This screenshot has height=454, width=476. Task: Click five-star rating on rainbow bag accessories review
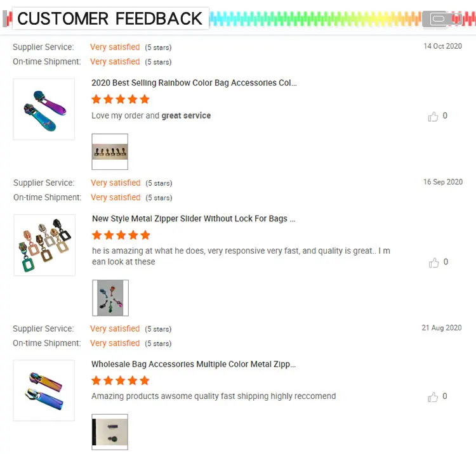pyautogui.click(x=121, y=100)
